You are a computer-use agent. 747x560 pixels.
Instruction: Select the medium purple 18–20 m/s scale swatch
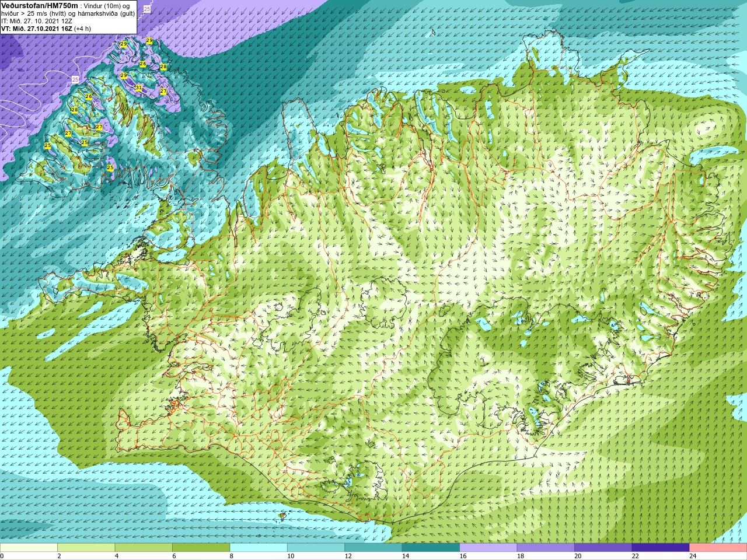(546, 548)
